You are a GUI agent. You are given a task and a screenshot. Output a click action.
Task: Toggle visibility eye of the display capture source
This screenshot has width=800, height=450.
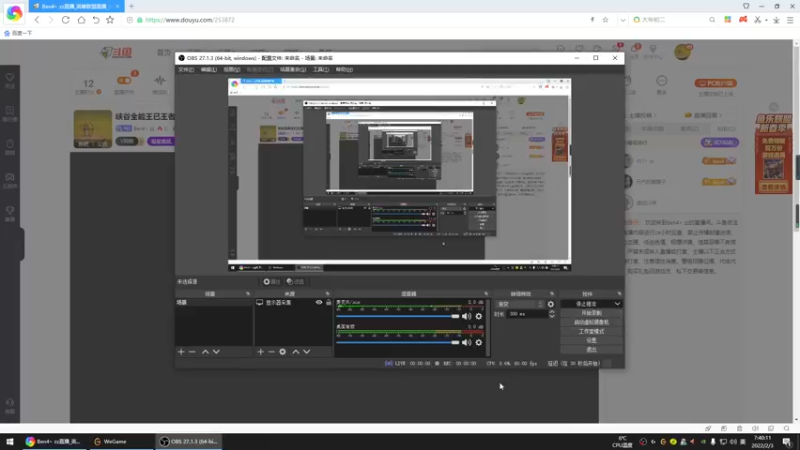click(x=319, y=303)
